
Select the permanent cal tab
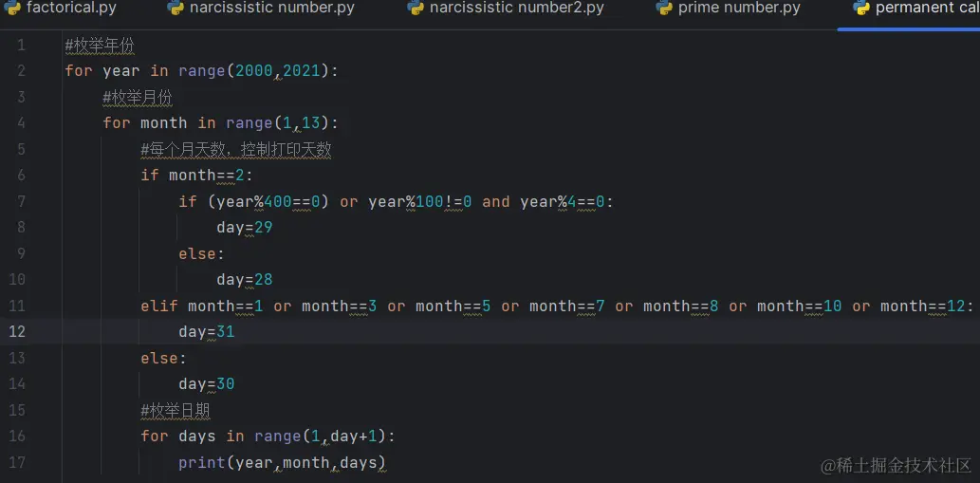coord(915,9)
